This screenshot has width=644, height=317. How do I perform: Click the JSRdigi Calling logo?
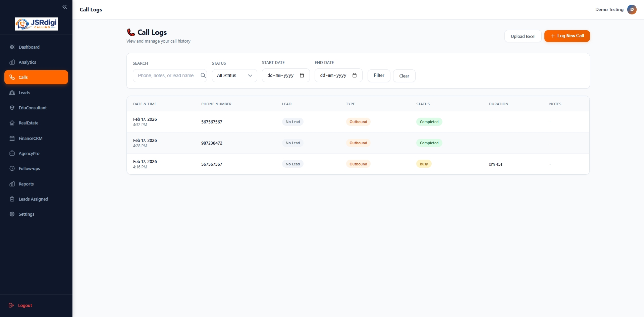click(x=36, y=24)
